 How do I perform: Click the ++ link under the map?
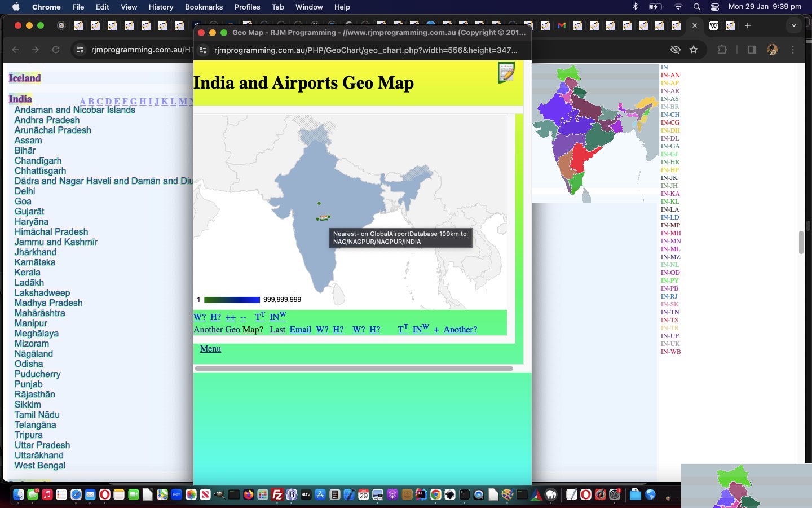[x=231, y=317]
